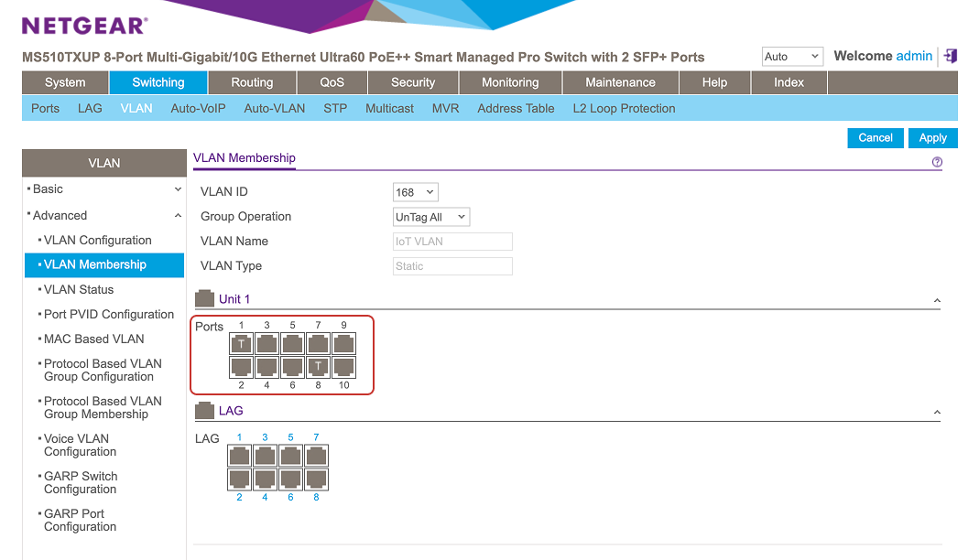Click the admin user link

(914, 56)
